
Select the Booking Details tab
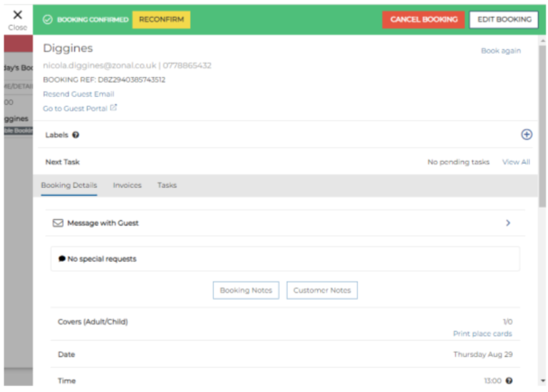[x=69, y=185]
